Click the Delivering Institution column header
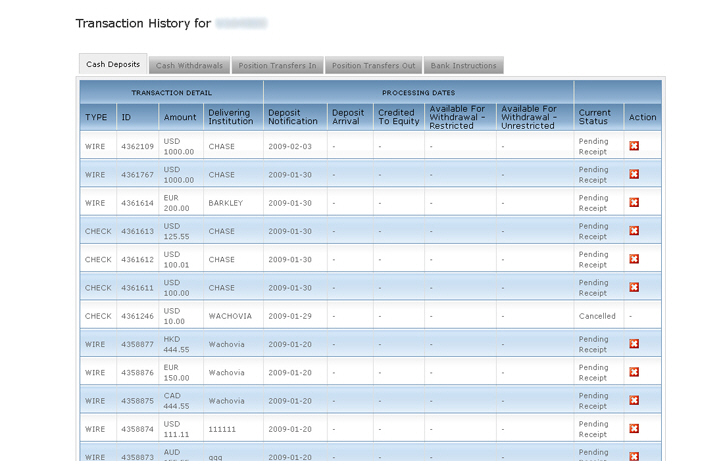Screen dimensions: 709x475 click(x=232, y=117)
